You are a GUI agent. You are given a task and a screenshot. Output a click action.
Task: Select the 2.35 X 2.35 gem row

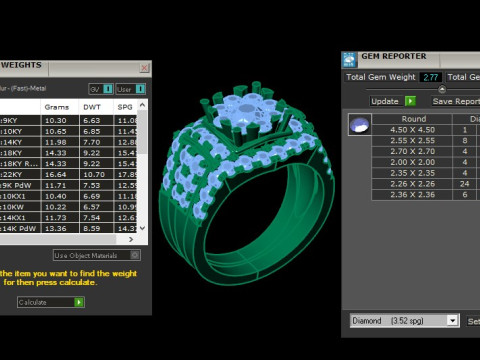coord(426,173)
